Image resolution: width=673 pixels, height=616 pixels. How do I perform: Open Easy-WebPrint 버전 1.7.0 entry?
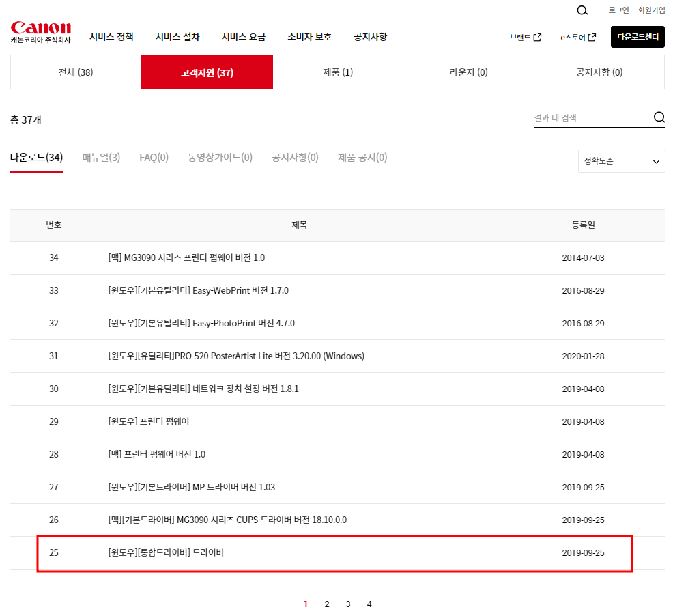(x=199, y=290)
